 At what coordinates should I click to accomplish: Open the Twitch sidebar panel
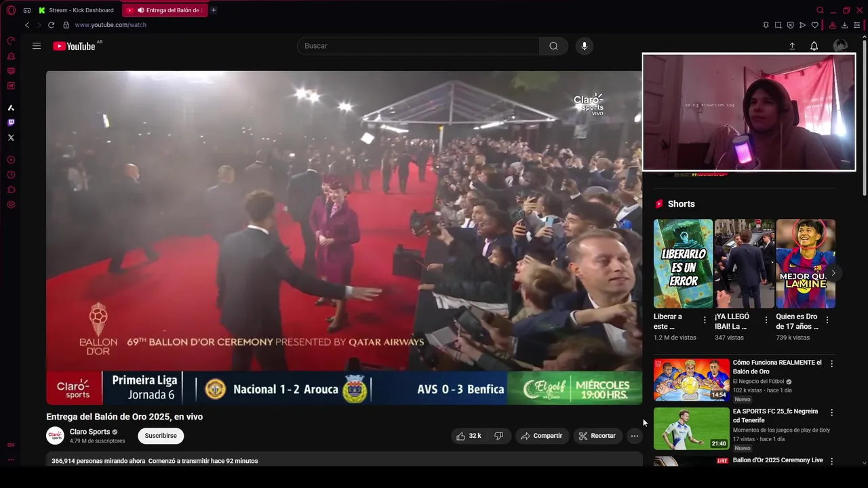[11, 123]
